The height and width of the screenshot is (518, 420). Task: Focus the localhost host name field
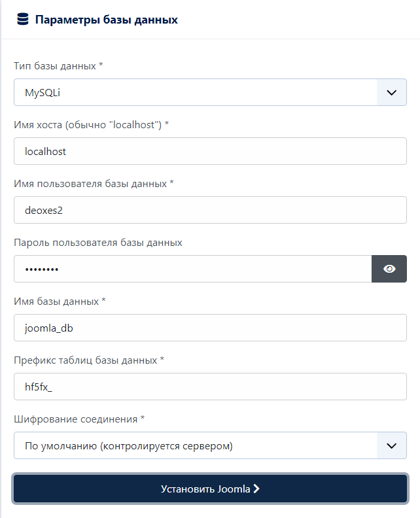[x=210, y=151]
